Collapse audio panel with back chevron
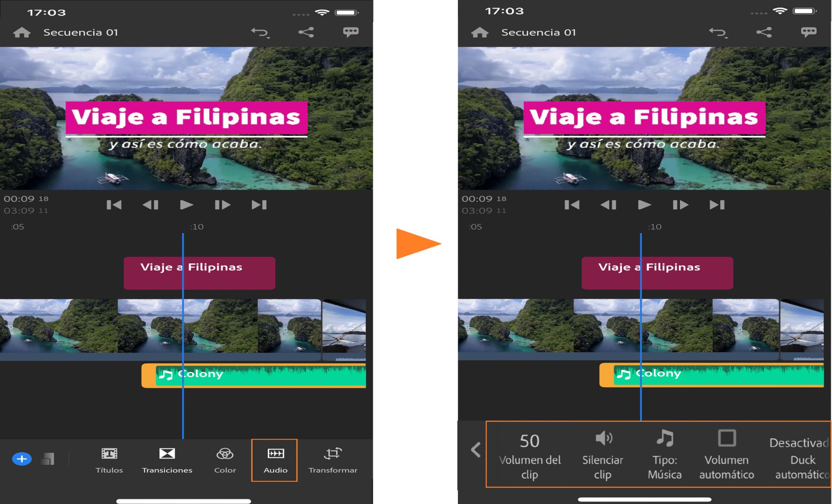 pyautogui.click(x=475, y=450)
